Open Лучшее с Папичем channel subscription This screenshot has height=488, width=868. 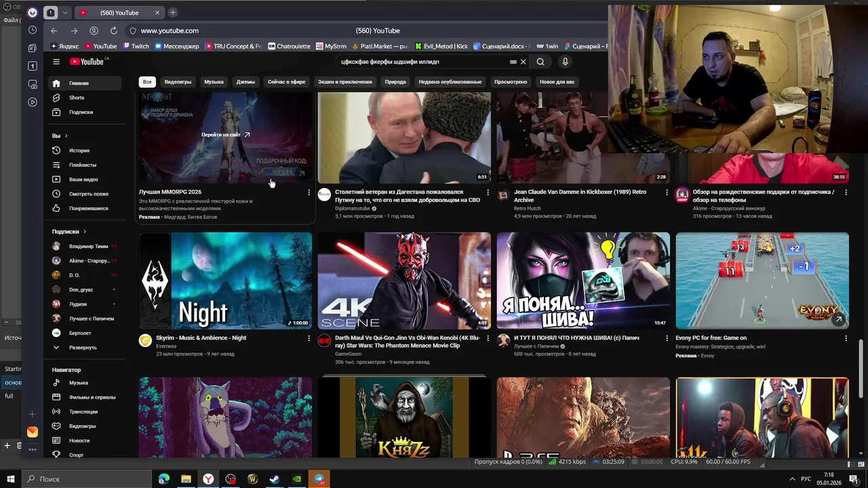coord(85,319)
